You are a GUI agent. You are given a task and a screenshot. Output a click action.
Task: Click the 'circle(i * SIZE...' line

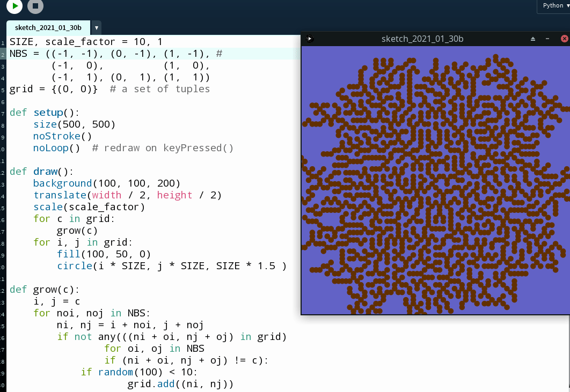tap(172, 266)
